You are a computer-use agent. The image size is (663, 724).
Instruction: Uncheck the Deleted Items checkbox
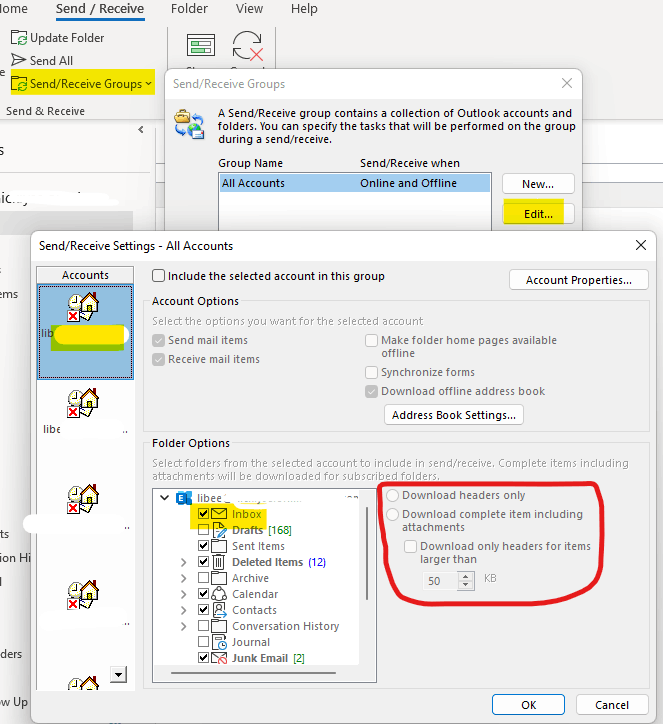click(x=203, y=562)
